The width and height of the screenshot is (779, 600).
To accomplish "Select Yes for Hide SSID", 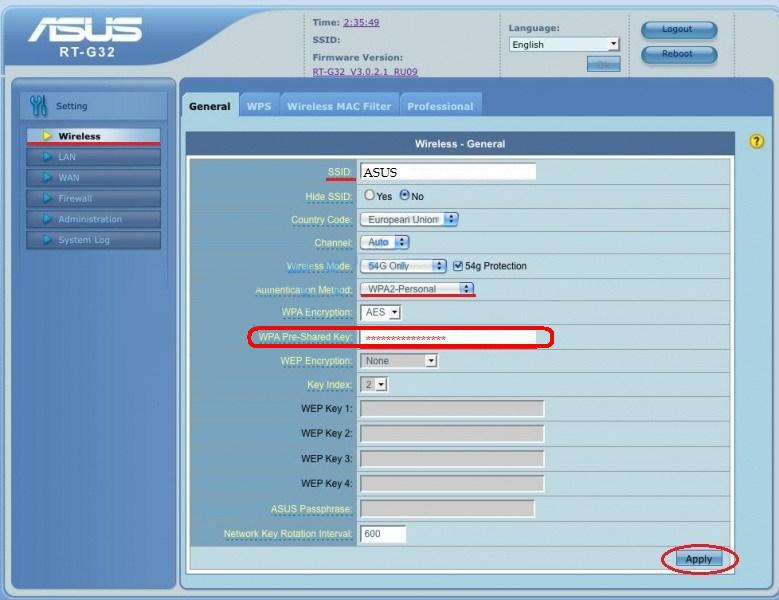I will click(369, 195).
